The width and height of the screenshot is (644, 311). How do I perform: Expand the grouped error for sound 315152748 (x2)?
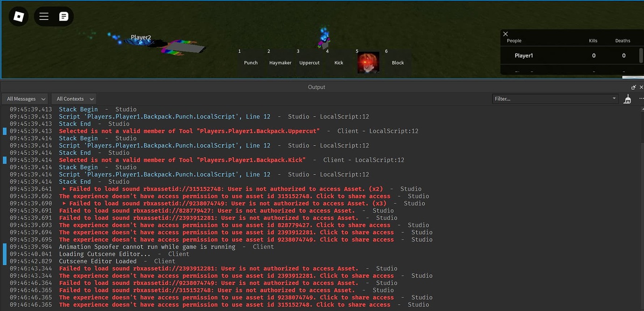coord(64,189)
